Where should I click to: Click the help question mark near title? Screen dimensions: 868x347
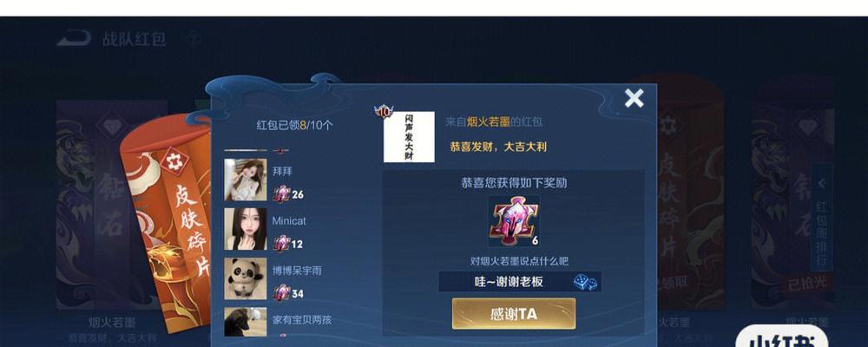[x=192, y=39]
